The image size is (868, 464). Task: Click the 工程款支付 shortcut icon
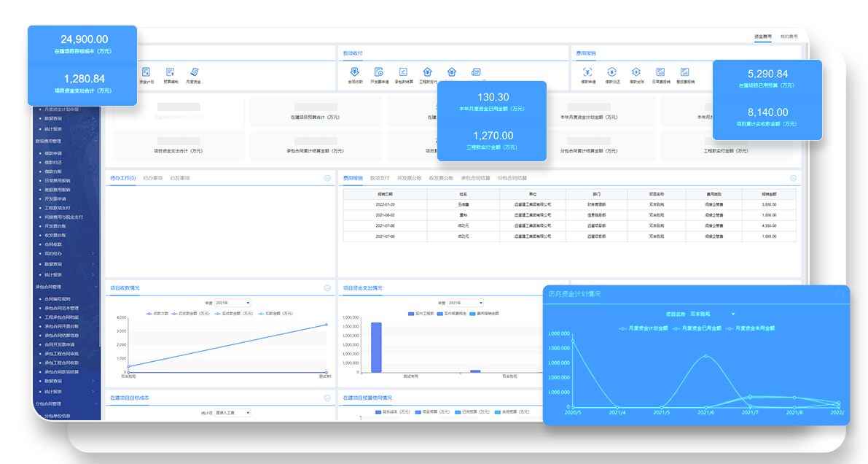tap(427, 72)
